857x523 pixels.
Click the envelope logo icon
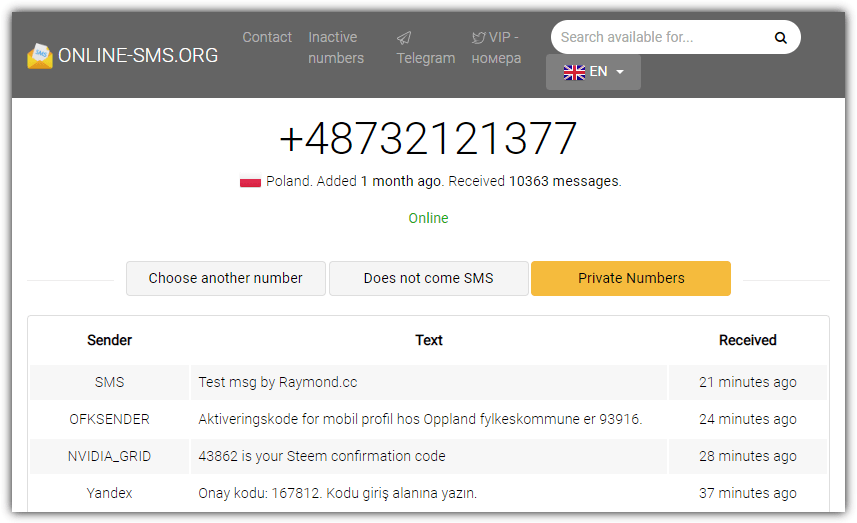tap(40, 56)
